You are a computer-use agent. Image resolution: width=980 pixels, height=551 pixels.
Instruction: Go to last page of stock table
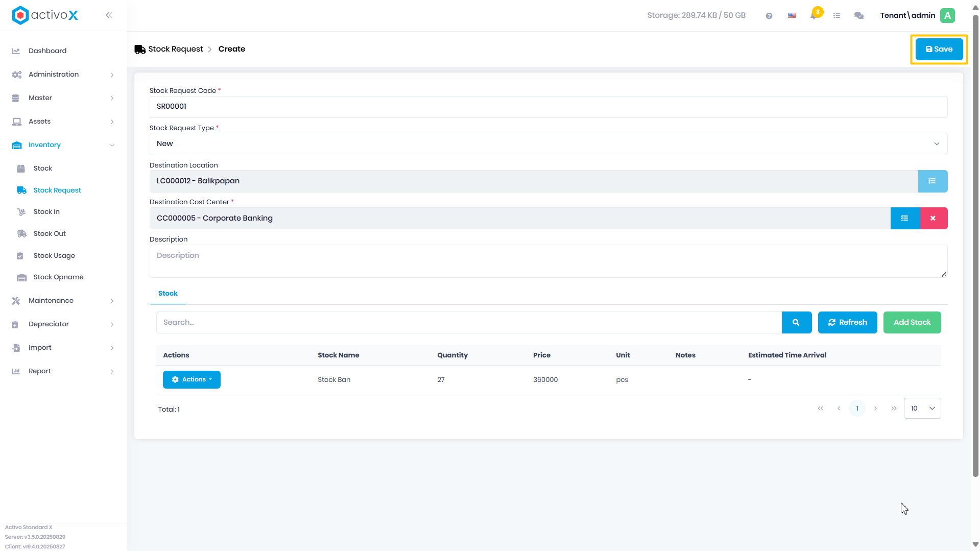[894, 409]
